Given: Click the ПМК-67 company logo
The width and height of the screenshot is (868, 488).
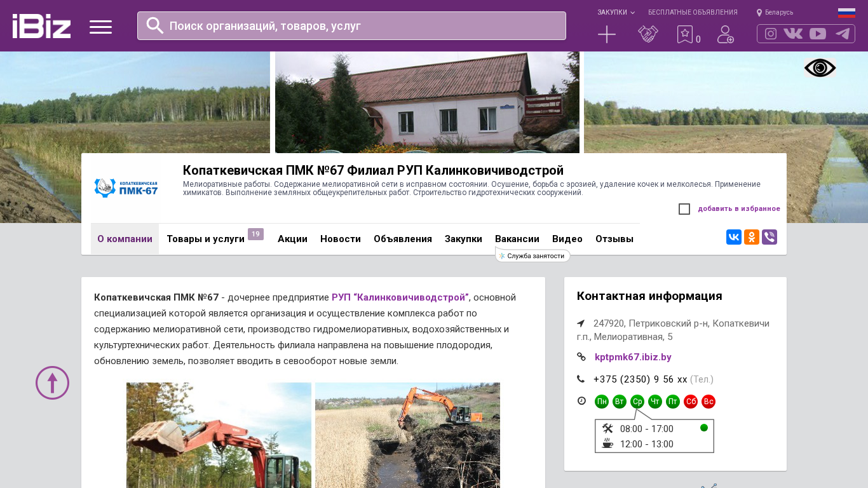Looking at the screenshot, I should pos(126,188).
